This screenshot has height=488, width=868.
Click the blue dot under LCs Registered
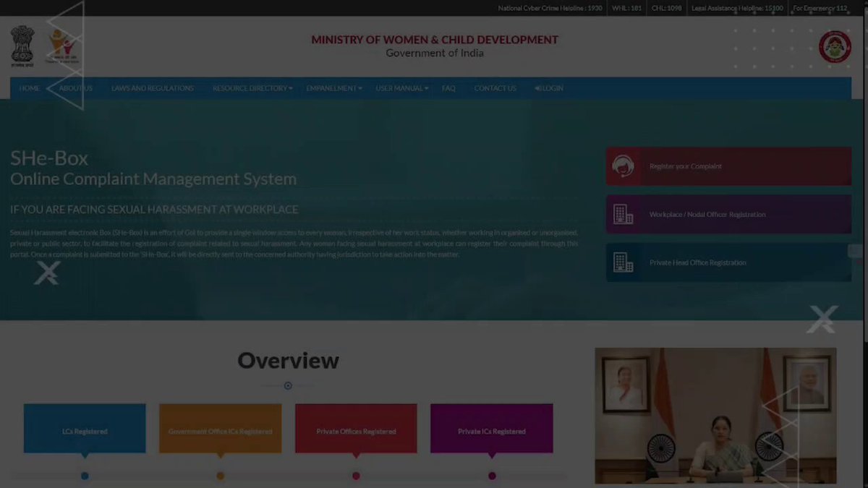(85, 476)
